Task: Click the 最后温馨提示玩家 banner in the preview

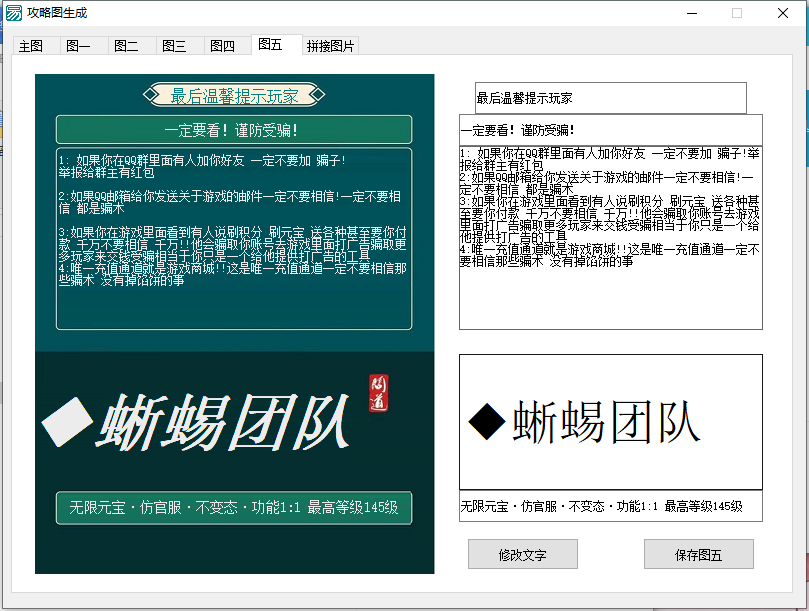Action: 234,96
